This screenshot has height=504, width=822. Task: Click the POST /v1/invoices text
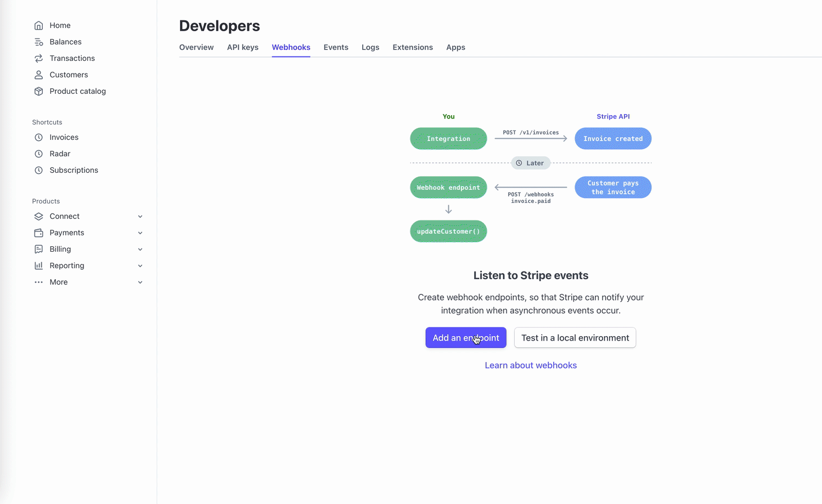pos(531,133)
